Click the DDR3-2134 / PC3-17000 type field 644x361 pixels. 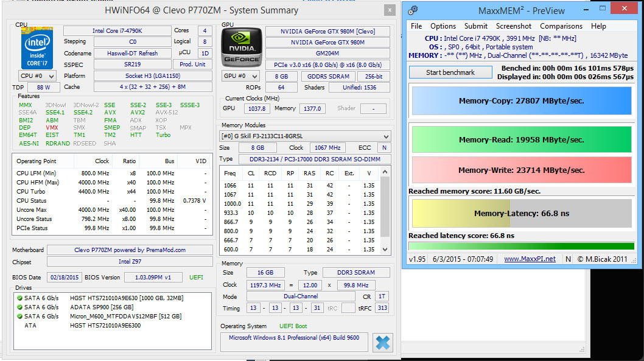tap(315, 159)
